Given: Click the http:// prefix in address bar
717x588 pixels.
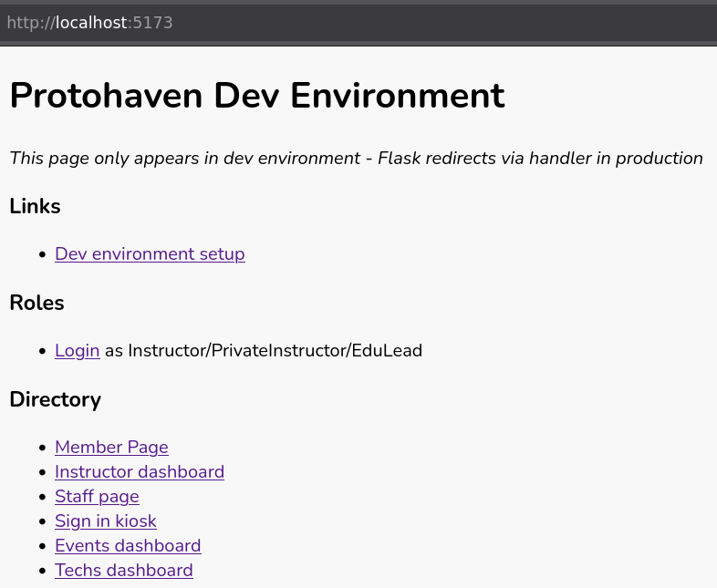Looking at the screenshot, I should click(30, 23).
